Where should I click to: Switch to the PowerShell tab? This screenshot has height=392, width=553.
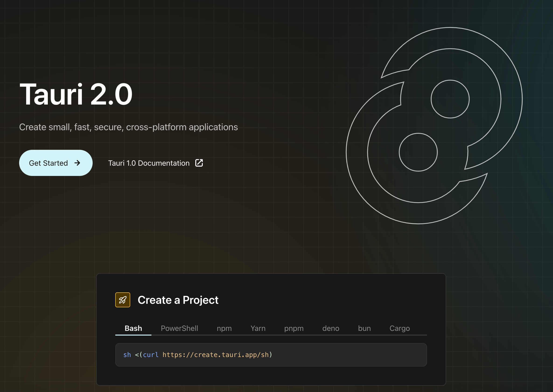(179, 328)
